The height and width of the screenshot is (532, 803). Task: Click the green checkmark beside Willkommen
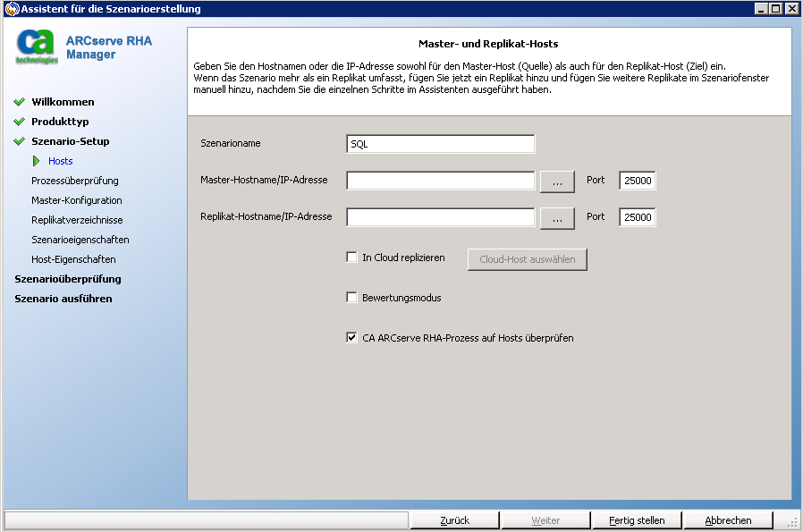(20, 102)
